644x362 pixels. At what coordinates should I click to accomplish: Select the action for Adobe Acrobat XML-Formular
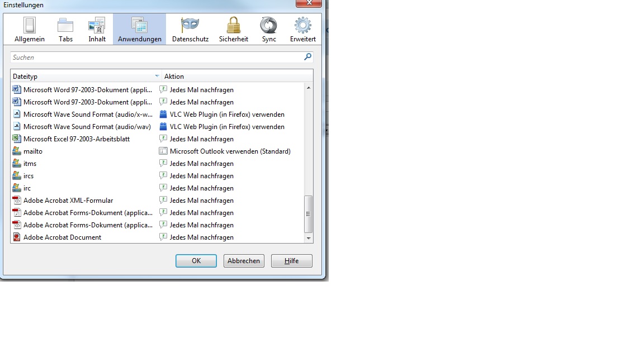pyautogui.click(x=196, y=201)
